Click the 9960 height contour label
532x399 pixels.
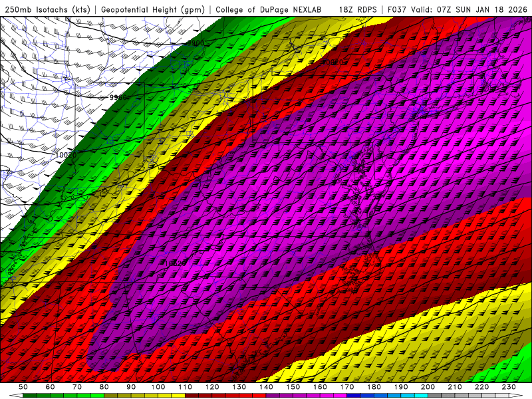coord(118,97)
